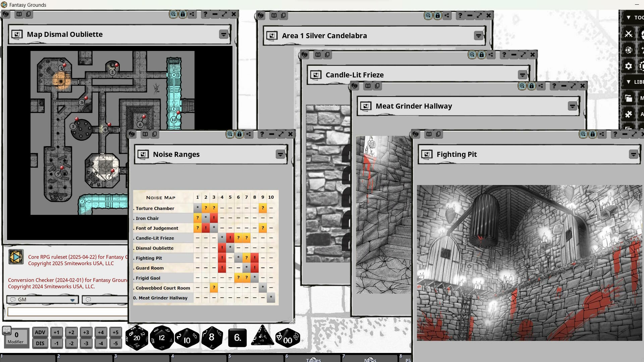Open settings via the gear icon in sidebar
Screen dimensions: 644x362
(x=628, y=66)
